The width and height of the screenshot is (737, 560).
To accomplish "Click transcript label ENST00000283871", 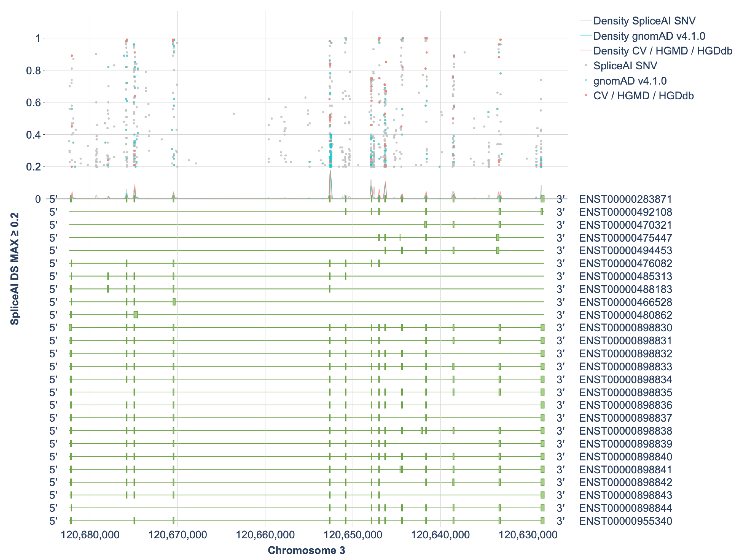I will point(625,199).
